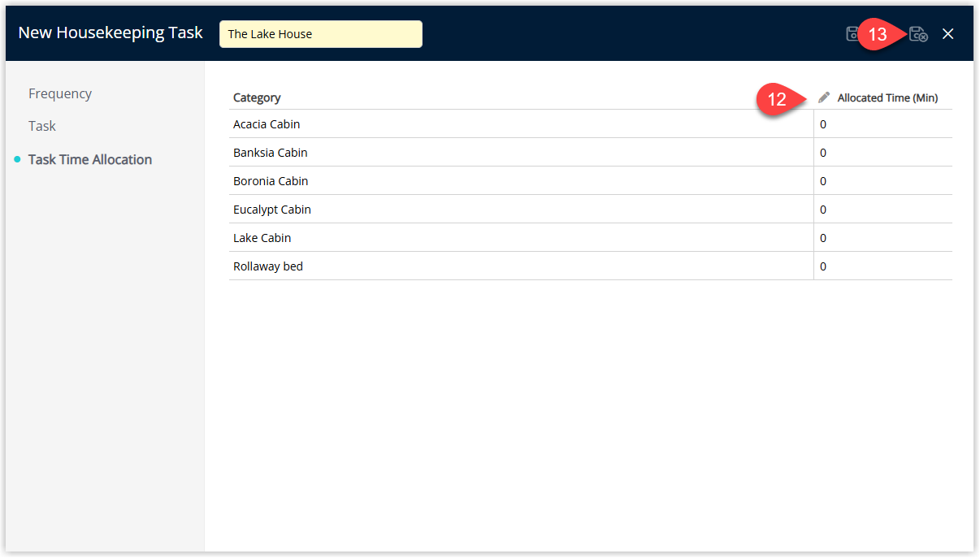Click allocated time value for Eucalypt Cabin
This screenshot has width=980, height=558.
[883, 210]
